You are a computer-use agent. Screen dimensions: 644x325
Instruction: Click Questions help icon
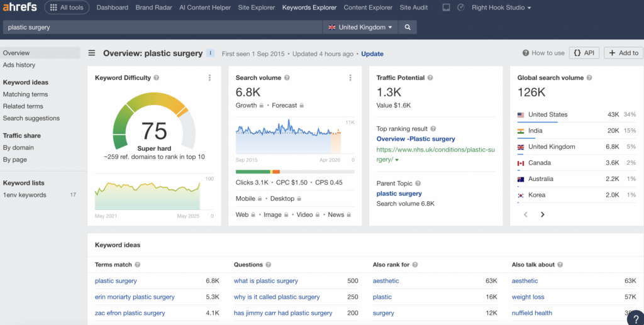coord(268,265)
